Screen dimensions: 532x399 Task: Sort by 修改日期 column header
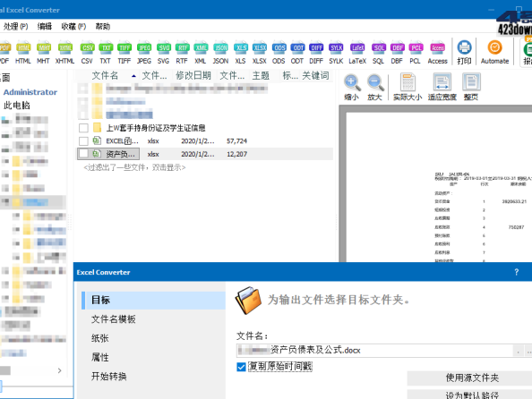(193, 76)
